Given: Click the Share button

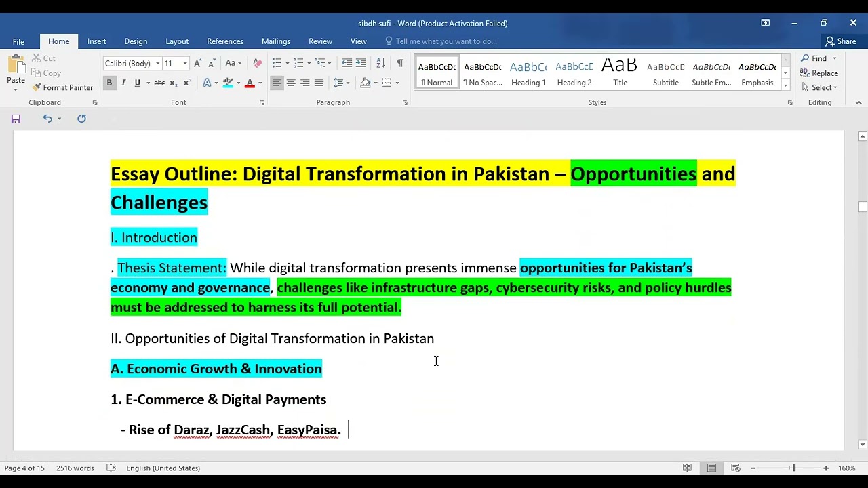Looking at the screenshot, I should tap(841, 41).
